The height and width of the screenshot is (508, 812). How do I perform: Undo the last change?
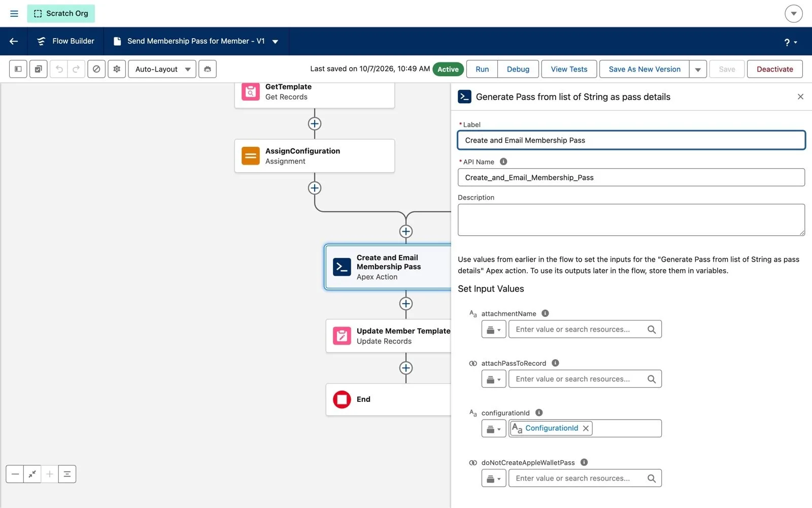tap(59, 69)
